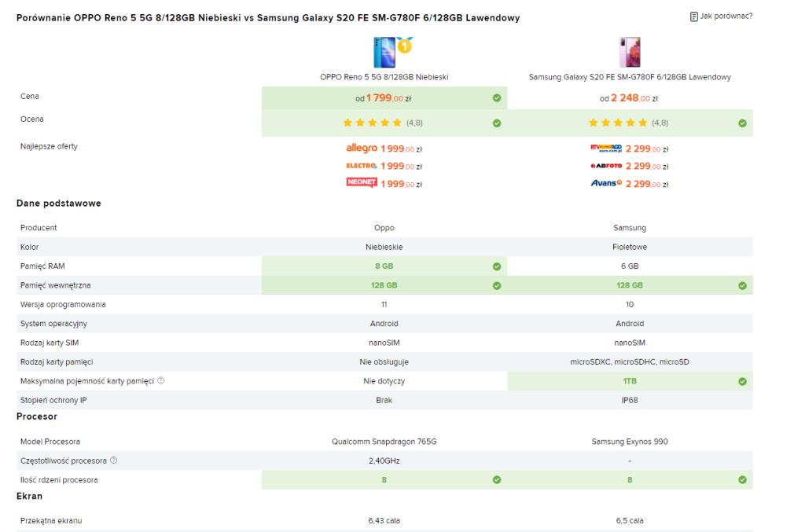Click Samsung's green check in Ilość rdzeni row
The height and width of the screenshot is (532, 805).
tap(742, 479)
